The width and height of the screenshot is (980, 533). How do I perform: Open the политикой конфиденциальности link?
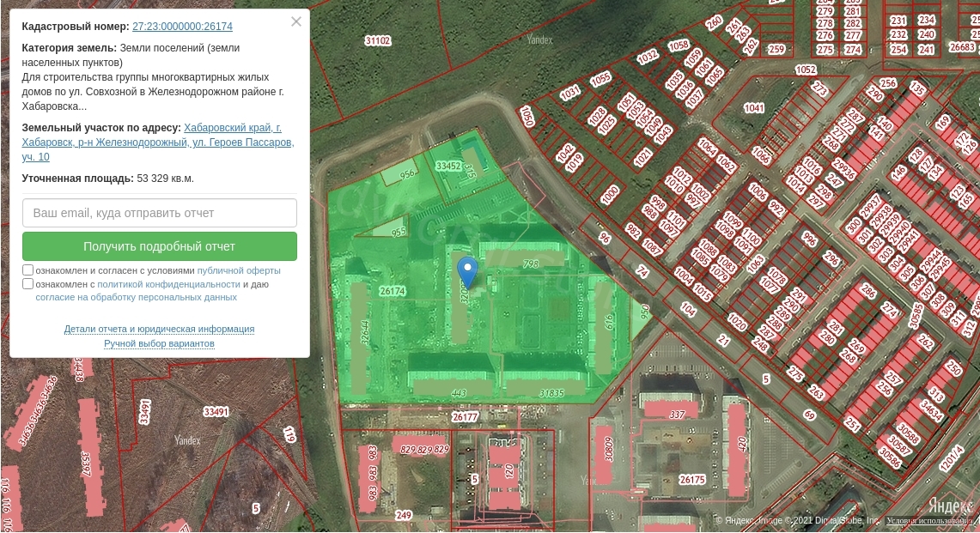click(168, 284)
